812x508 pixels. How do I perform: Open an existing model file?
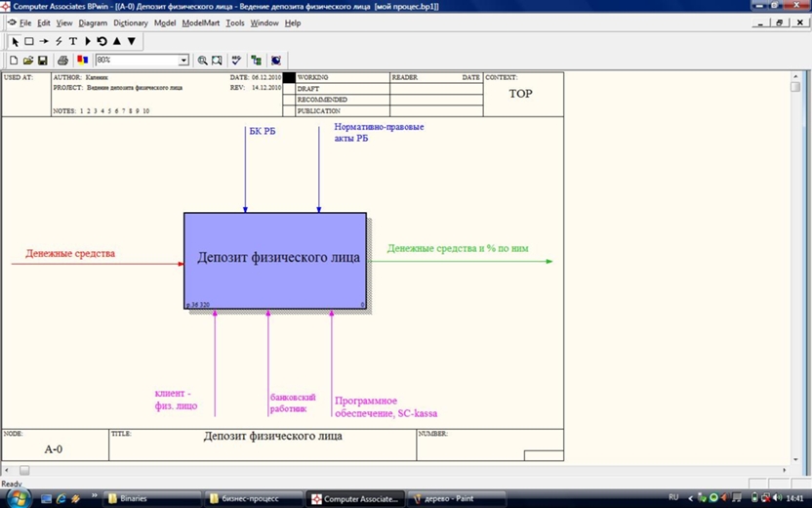[28, 61]
